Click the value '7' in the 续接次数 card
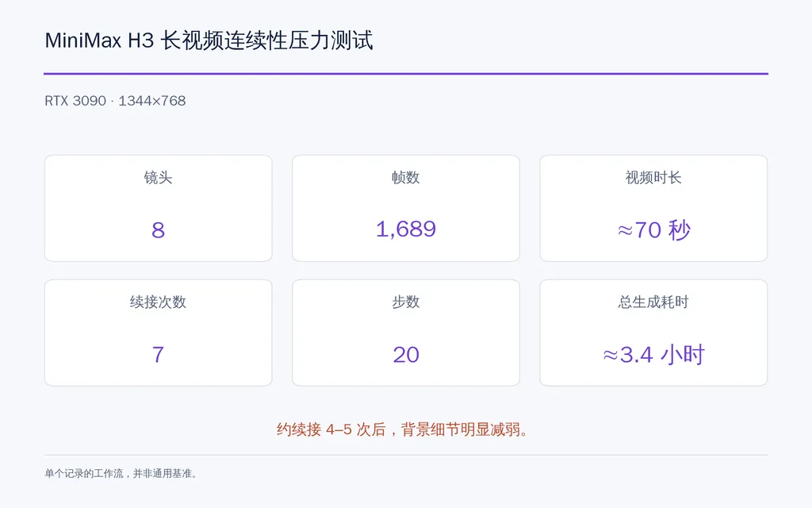This screenshot has height=508, width=812. [158, 355]
